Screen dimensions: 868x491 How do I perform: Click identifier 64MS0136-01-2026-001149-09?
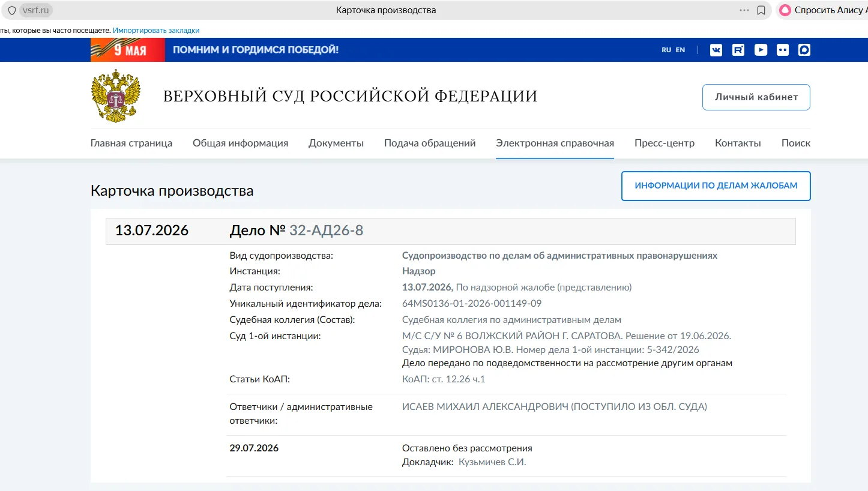click(472, 304)
